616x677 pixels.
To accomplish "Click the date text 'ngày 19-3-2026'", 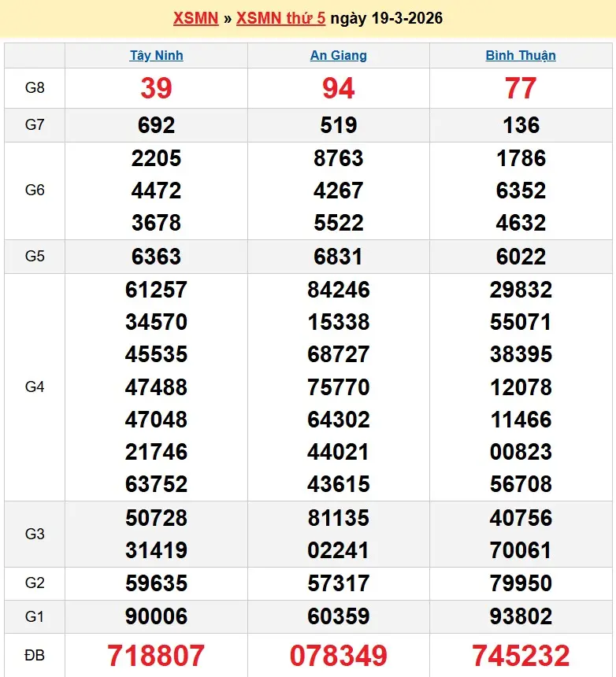I will [386, 18].
